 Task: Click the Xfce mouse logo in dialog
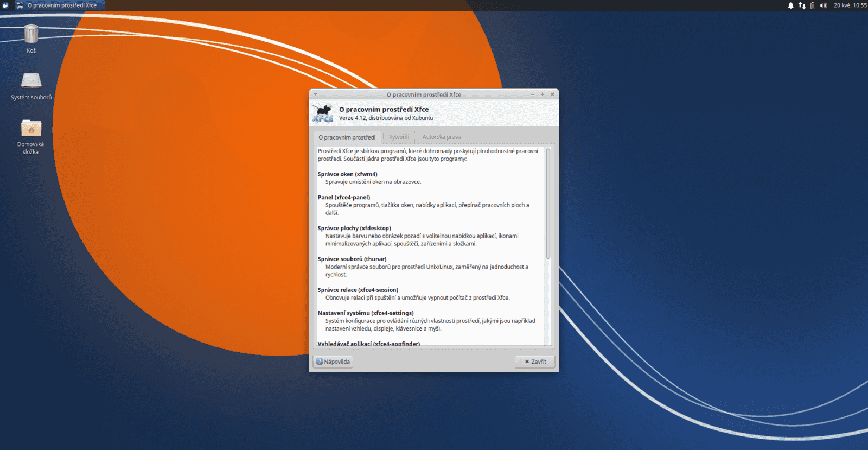tap(323, 113)
